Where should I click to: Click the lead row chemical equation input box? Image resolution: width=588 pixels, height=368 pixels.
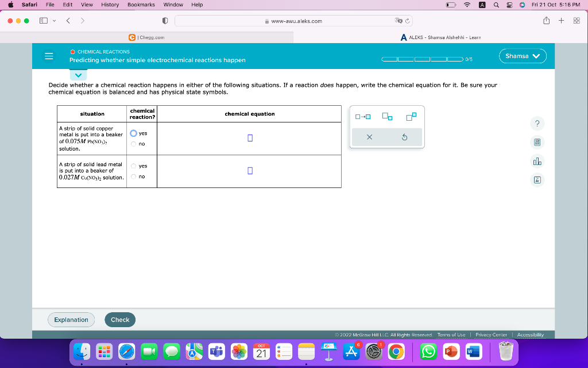click(250, 171)
